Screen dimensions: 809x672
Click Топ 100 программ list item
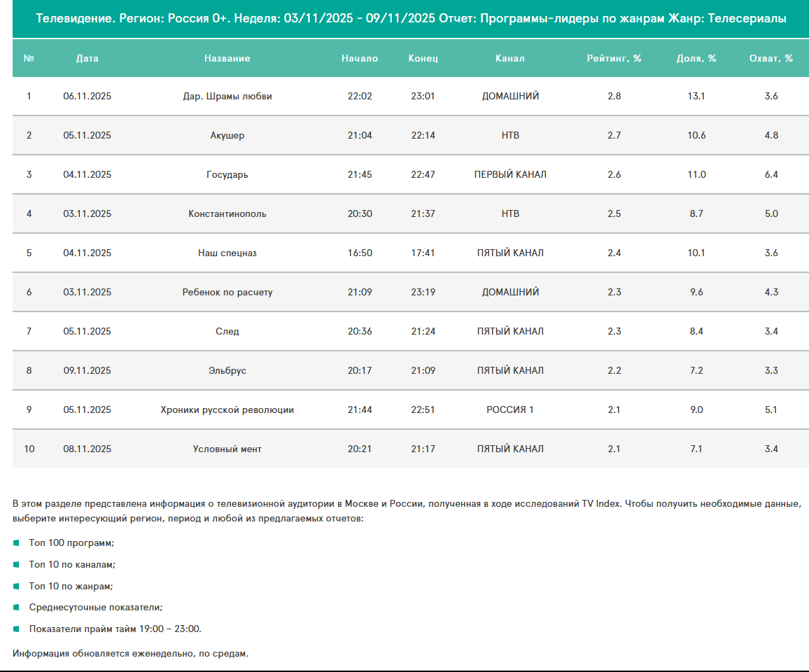pyautogui.click(x=71, y=542)
